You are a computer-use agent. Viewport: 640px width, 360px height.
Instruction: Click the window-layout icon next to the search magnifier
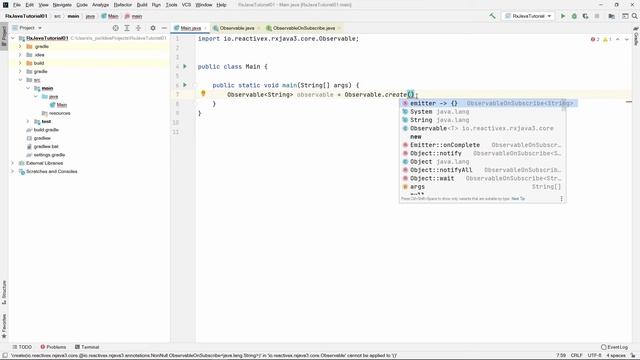pos(625,16)
